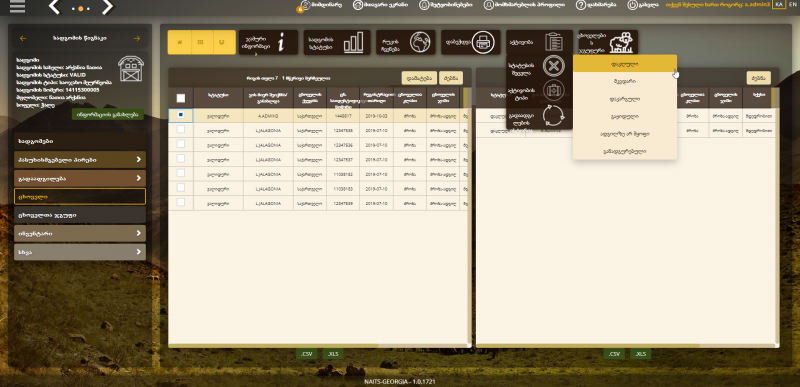Expand 'სხვა' with its chevron
This screenshot has height=387, width=800.
[x=138, y=252]
